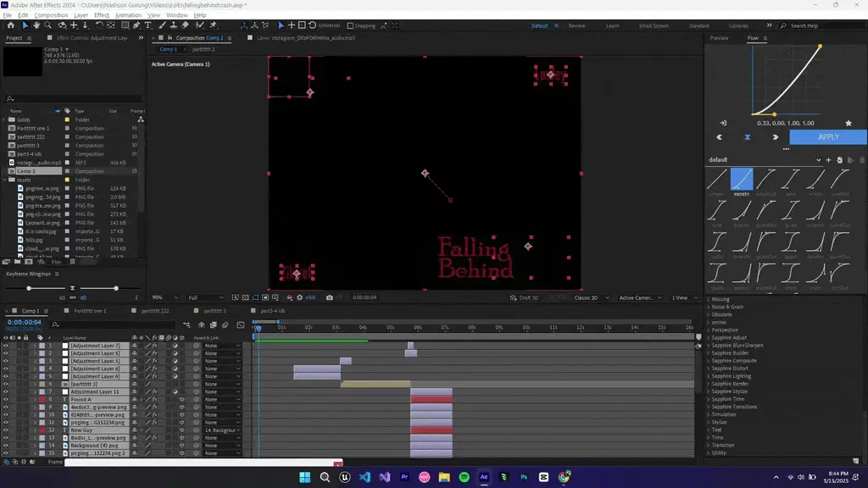Click the Windows Start button
Image resolution: width=868 pixels, height=488 pixels.
click(304, 477)
